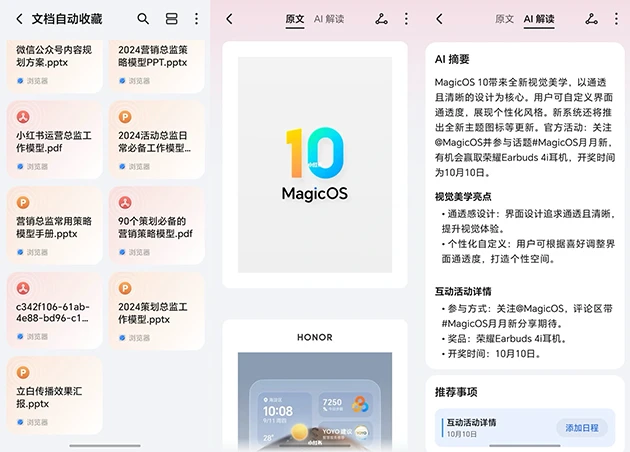Tap the search icon in 文档自动收藏 header
630x452 pixels.
pos(143,19)
